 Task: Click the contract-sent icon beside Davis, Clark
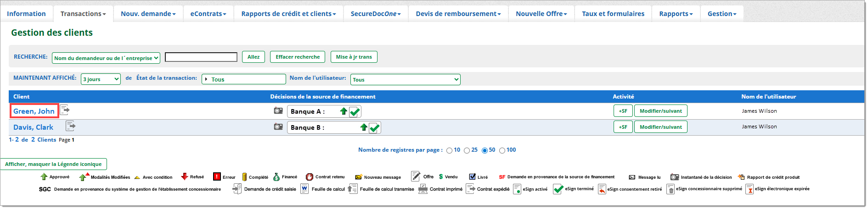coord(70,126)
